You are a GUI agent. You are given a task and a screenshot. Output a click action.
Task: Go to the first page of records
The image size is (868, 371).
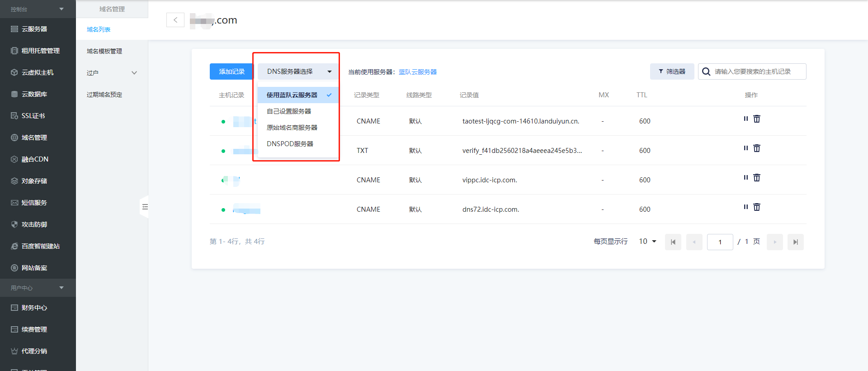(673, 242)
